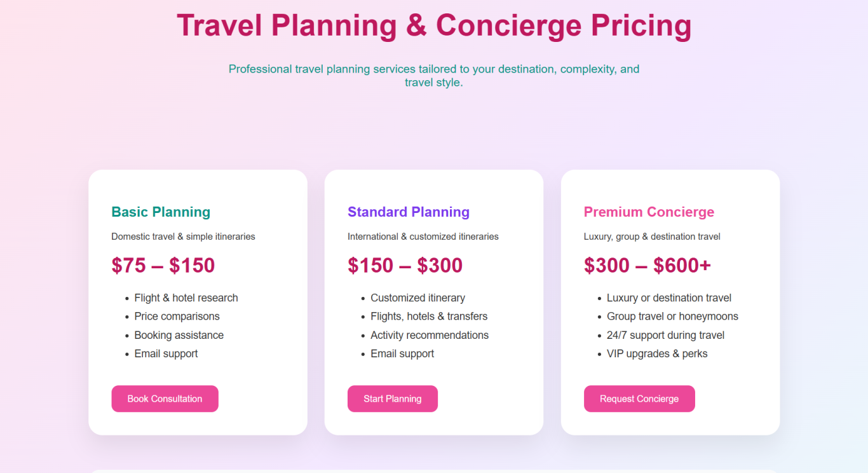Select the Standard Planning heading
This screenshot has width=868, height=473.
click(408, 212)
